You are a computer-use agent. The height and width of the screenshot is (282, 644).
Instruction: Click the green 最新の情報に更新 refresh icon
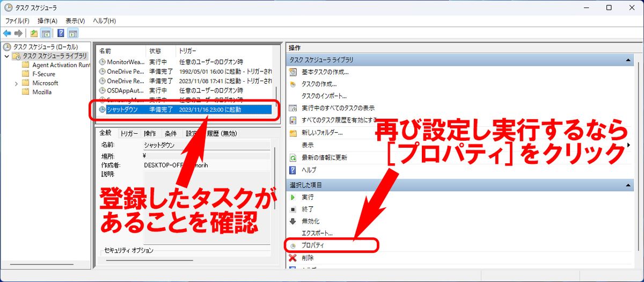[293, 157]
